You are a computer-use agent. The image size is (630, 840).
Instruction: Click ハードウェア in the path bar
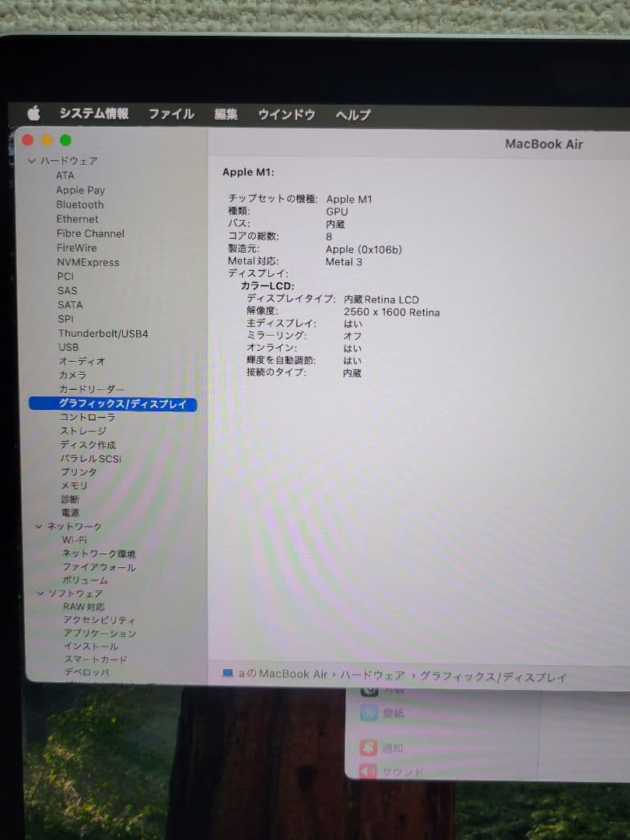click(373, 676)
